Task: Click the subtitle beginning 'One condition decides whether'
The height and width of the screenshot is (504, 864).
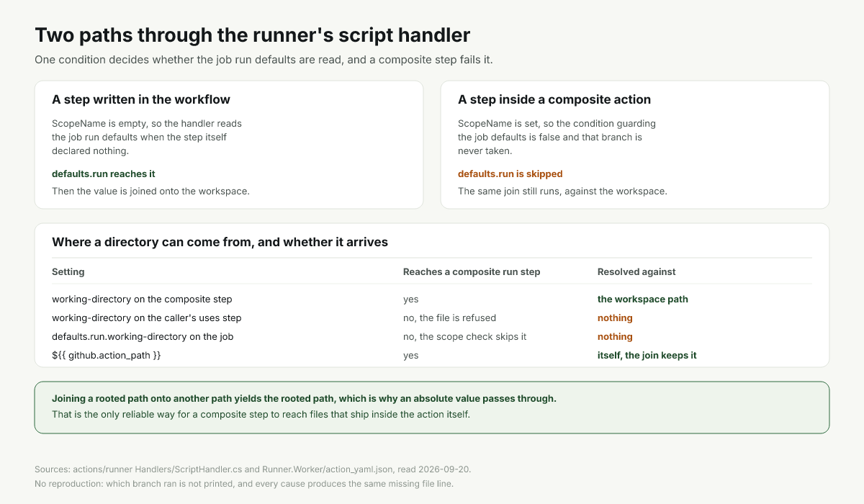Action: coord(264,60)
